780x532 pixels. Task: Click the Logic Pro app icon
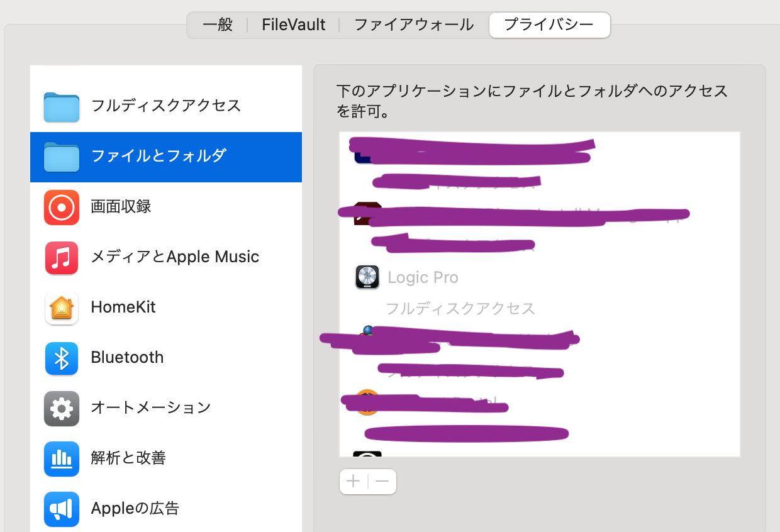point(367,277)
